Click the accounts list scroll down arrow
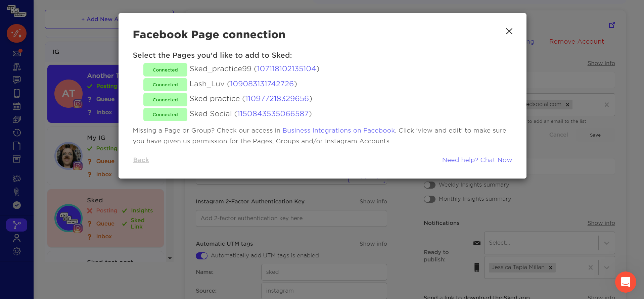The width and height of the screenshot is (644, 299). point(170,258)
